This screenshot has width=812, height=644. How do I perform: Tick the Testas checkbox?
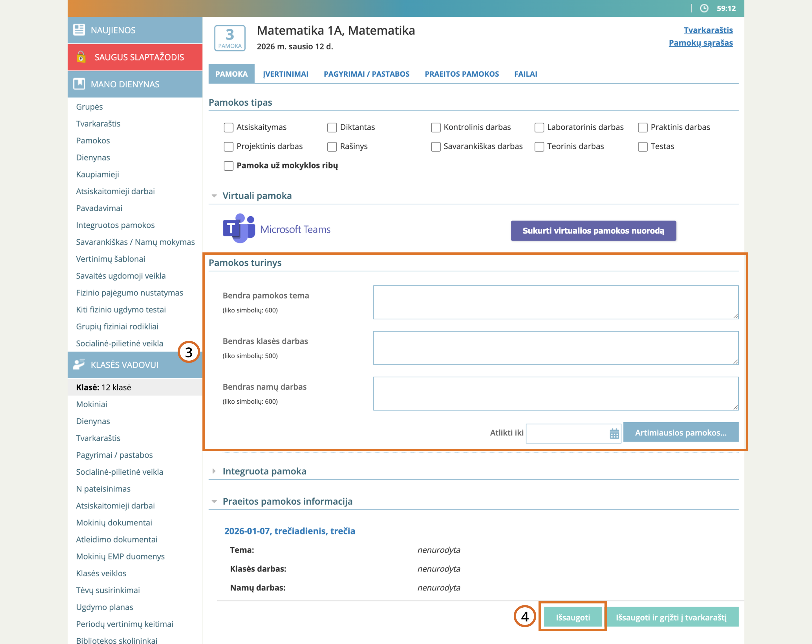643,147
